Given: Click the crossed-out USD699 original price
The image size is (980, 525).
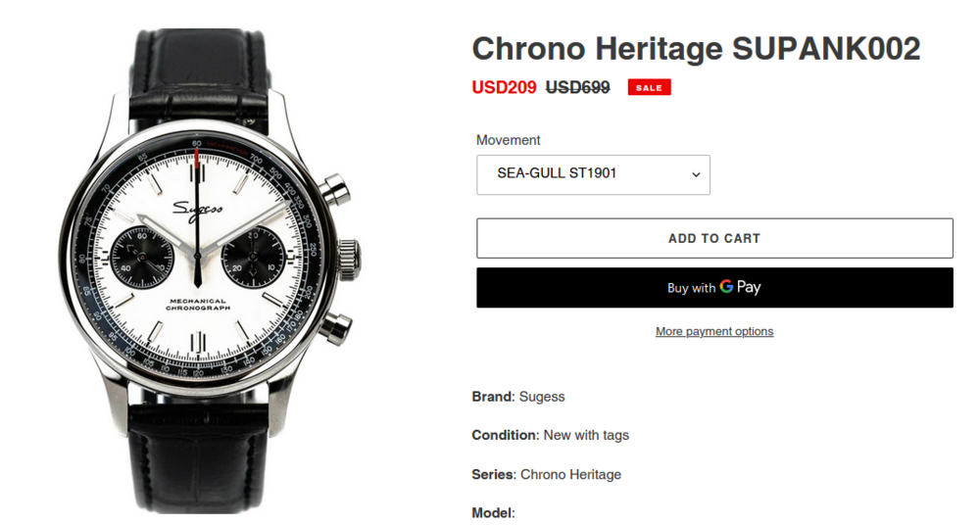Looking at the screenshot, I should click(577, 88).
